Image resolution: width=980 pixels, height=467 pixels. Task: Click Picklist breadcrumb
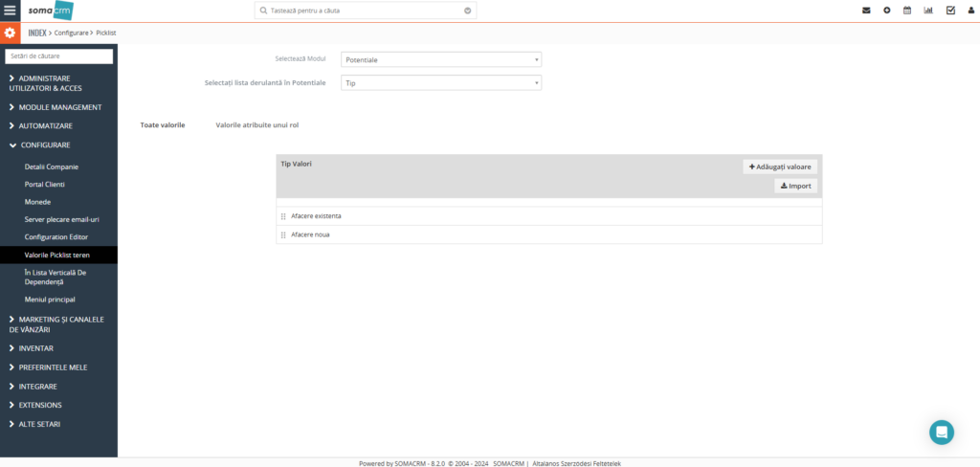point(106,32)
